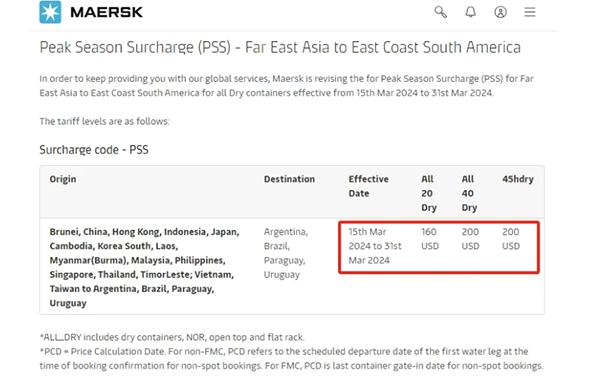This screenshot has width=604, height=381.
Task: Open the user account profile icon
Action: (500, 12)
